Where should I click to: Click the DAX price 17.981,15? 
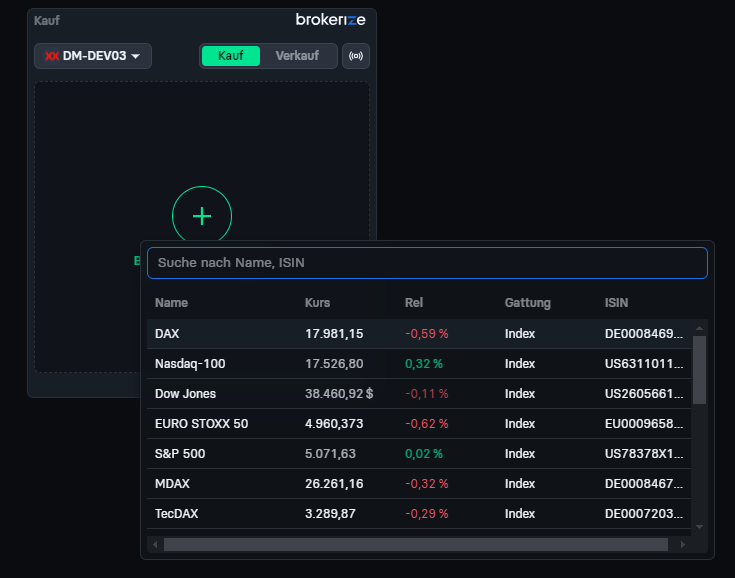(334, 334)
